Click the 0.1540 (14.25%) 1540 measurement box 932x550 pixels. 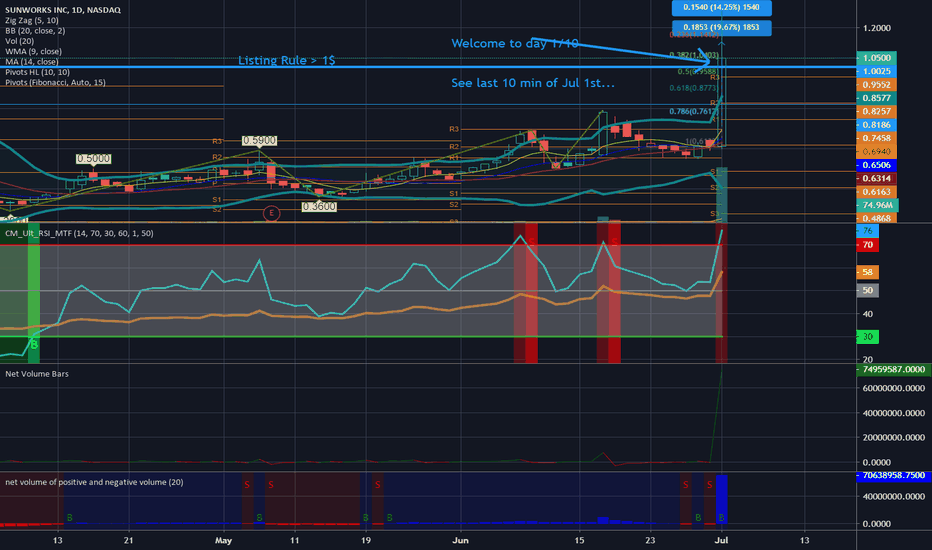point(722,8)
